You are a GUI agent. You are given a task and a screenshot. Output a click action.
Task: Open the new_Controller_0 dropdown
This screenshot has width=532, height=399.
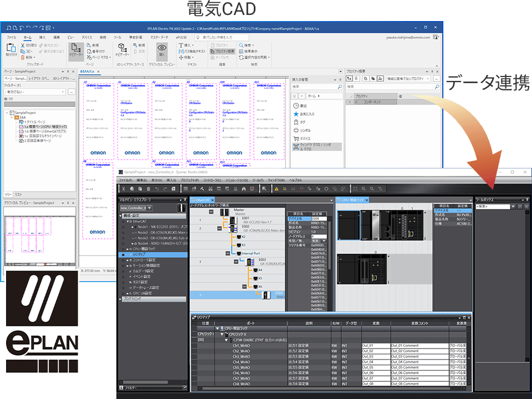pos(150,208)
